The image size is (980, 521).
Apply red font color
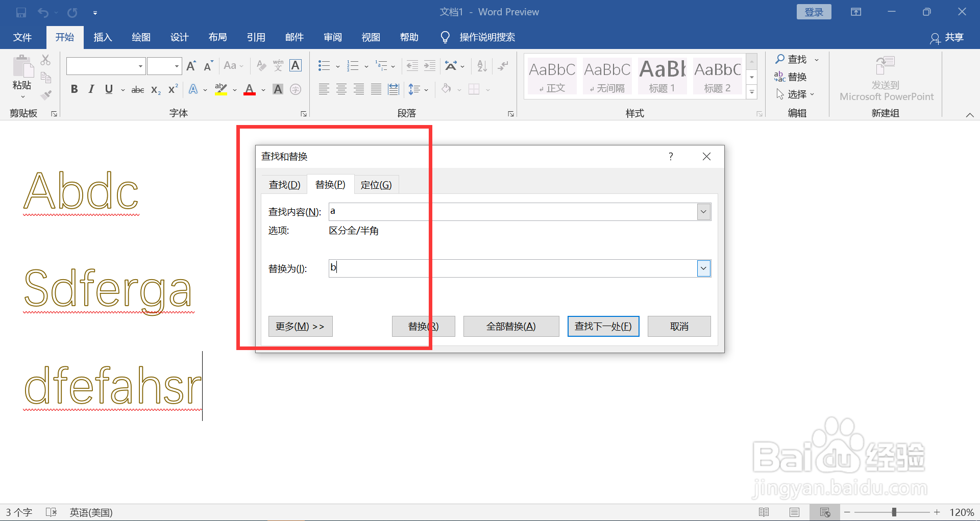250,89
